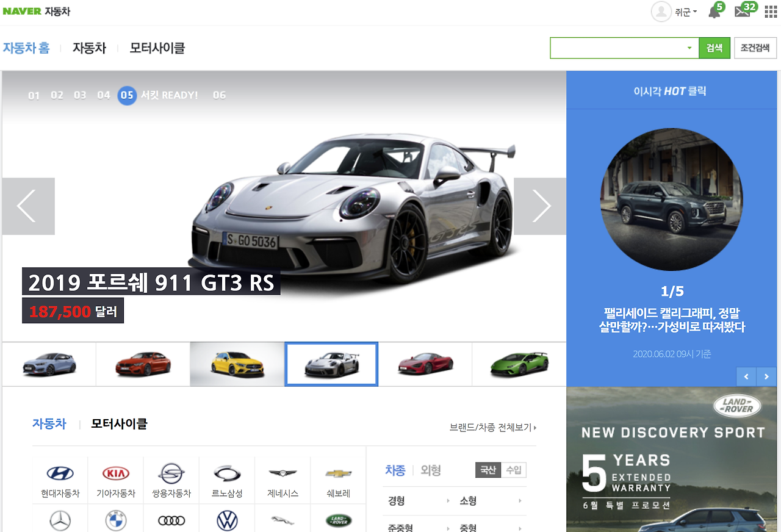Open the mail inbox showing 32 messages
This screenshot has height=532, width=781.
click(x=743, y=12)
